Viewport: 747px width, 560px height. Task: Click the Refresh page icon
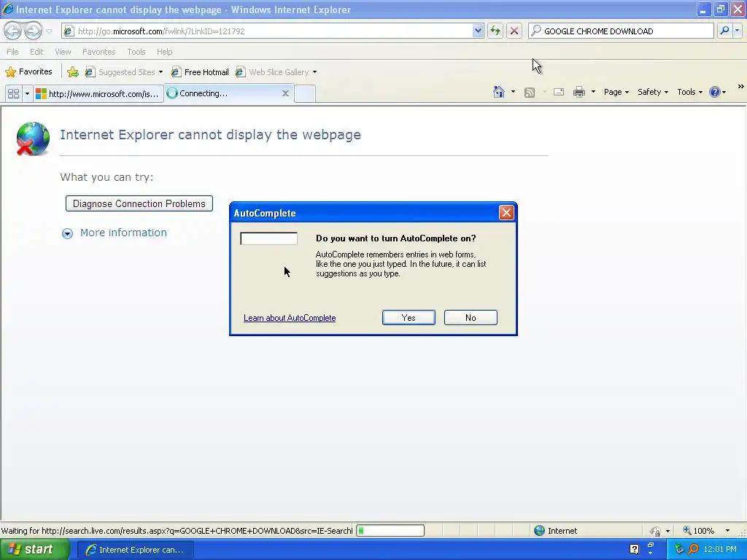coord(495,31)
